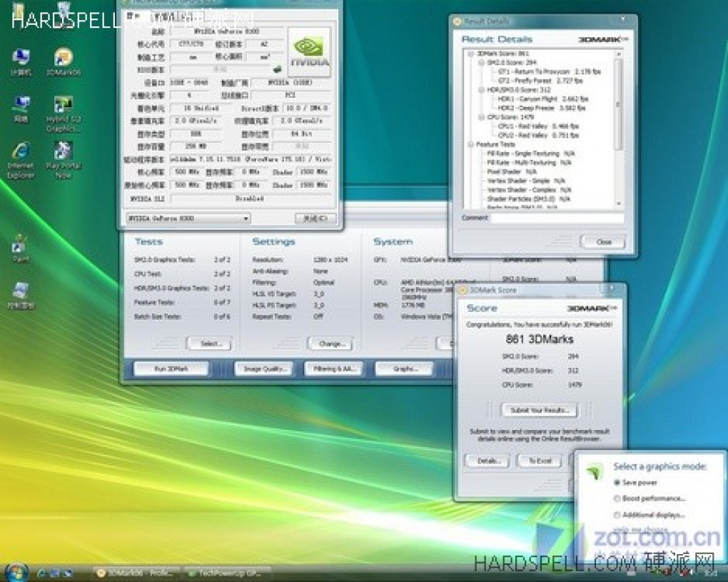The image size is (728, 582).
Task: Click Submit Your Results button
Action: pyautogui.click(x=539, y=410)
